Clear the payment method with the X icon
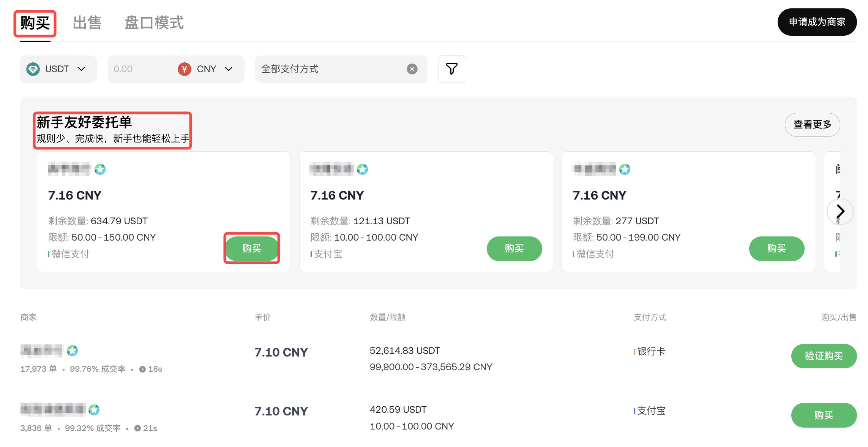The width and height of the screenshot is (868, 447). click(x=412, y=69)
